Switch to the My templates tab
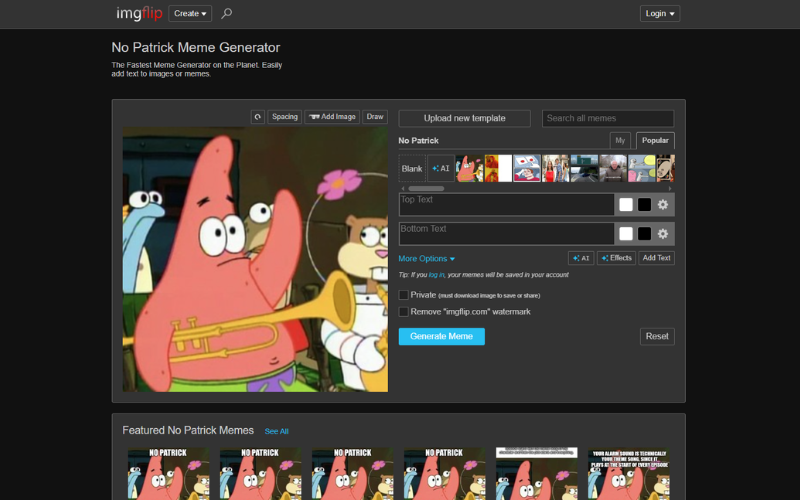 point(620,140)
